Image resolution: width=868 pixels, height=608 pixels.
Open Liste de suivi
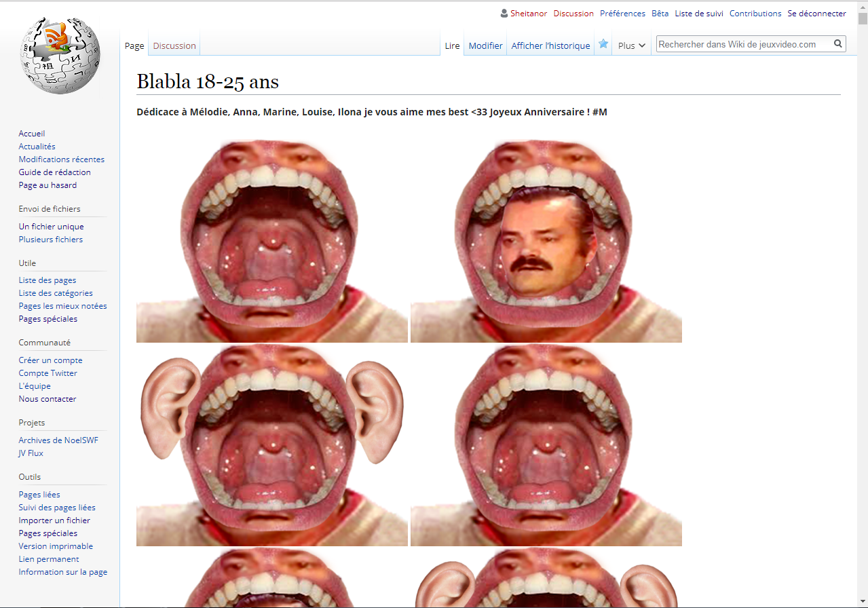click(x=699, y=14)
